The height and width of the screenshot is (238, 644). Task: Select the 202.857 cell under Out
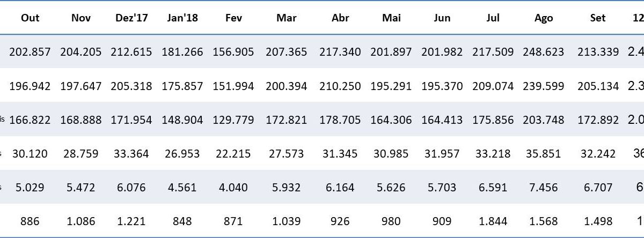(30, 52)
